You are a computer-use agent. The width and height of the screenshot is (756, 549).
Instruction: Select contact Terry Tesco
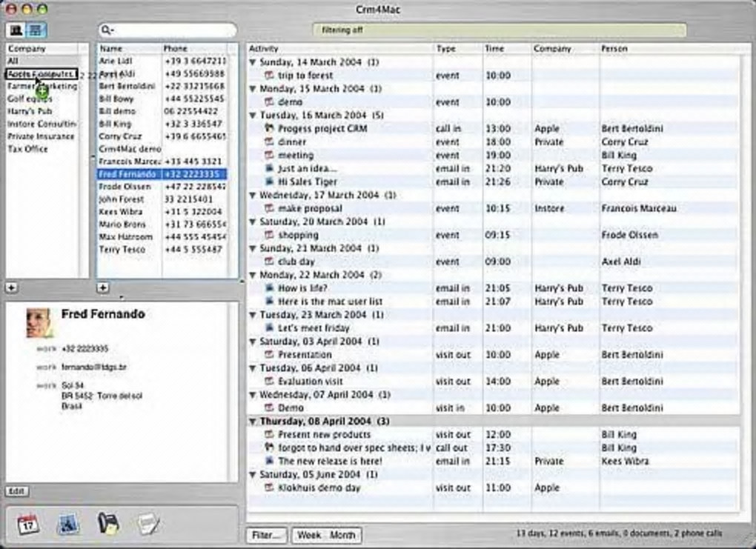click(162, 249)
